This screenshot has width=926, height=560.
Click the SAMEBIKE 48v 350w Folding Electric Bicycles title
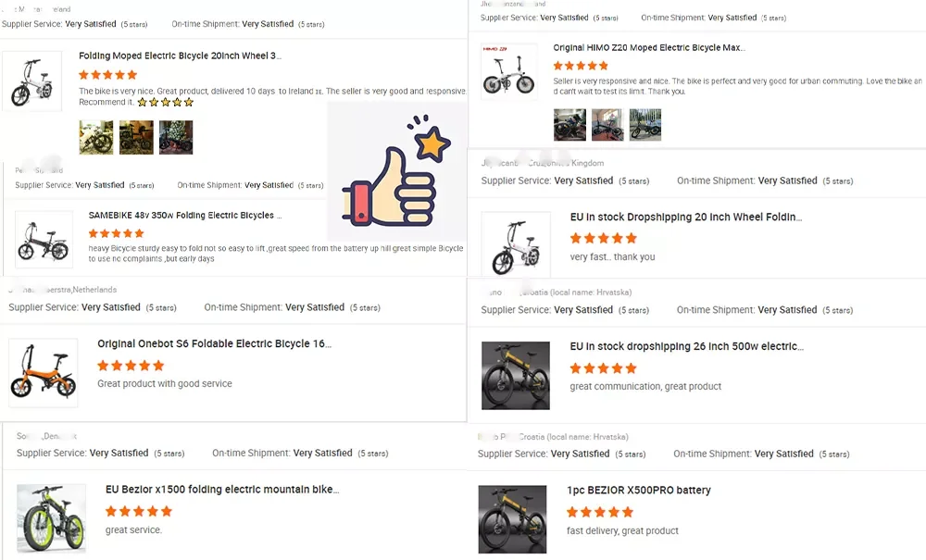point(185,216)
